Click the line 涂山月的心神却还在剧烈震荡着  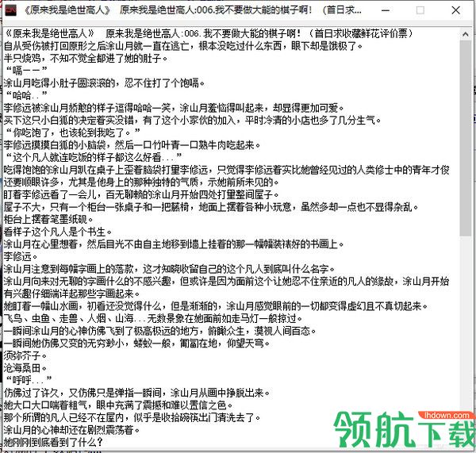coord(71,430)
